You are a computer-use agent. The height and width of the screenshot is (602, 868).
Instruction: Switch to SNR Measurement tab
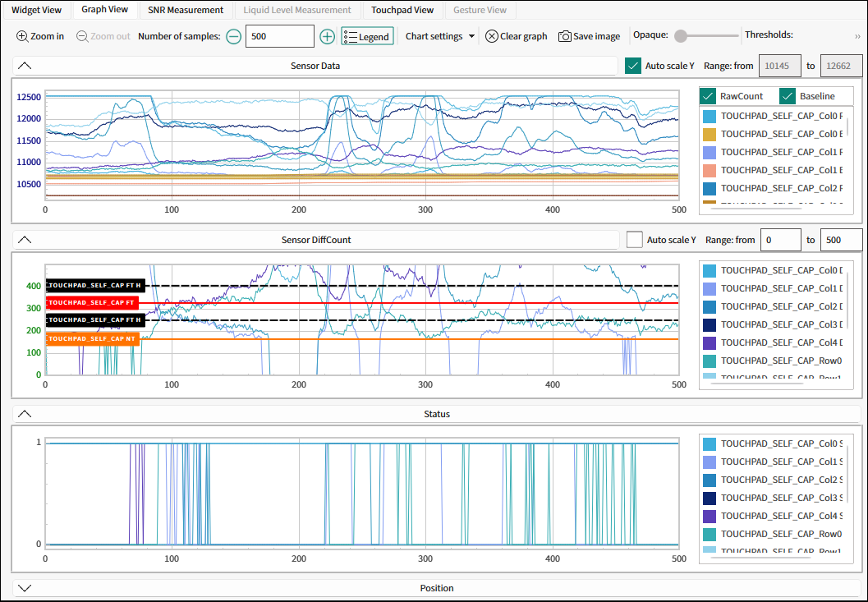tap(186, 10)
